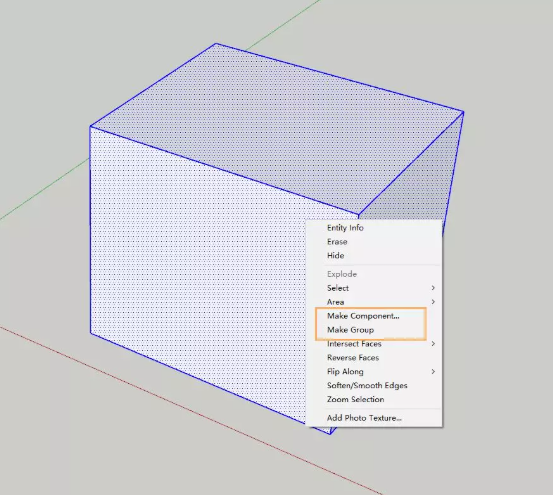The width and height of the screenshot is (553, 495).
Task: Expand the Intersect Faces arrow
Action: (433, 344)
